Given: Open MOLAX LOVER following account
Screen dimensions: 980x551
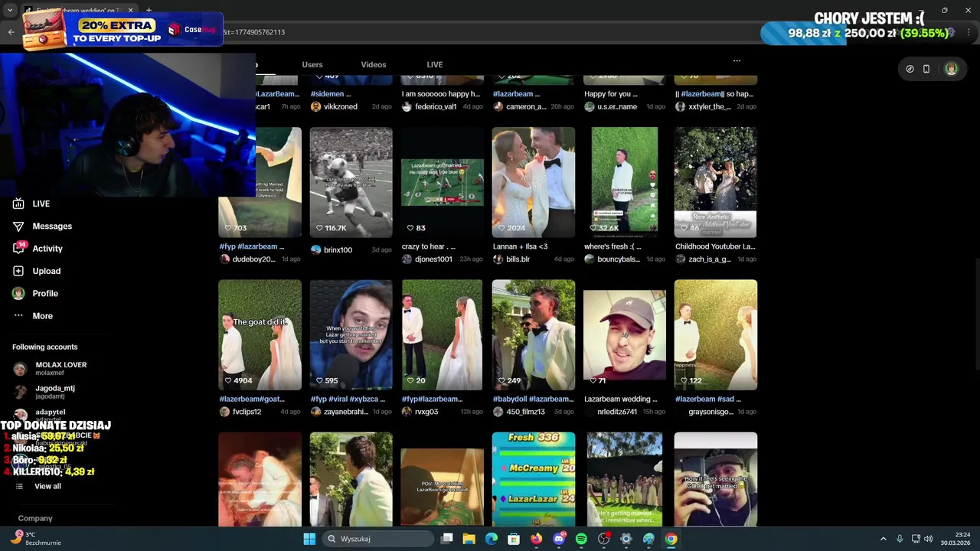Looking at the screenshot, I should pos(61,368).
